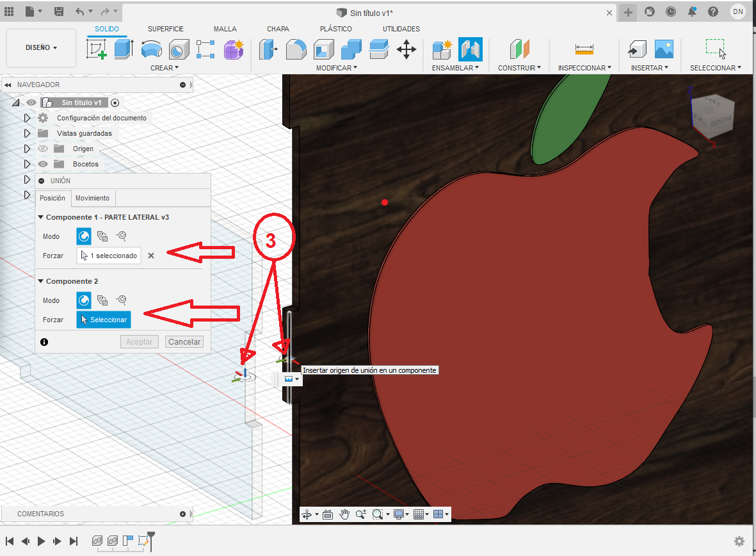756x556 pixels.
Task: Redo the last action
Action: pyautogui.click(x=106, y=12)
